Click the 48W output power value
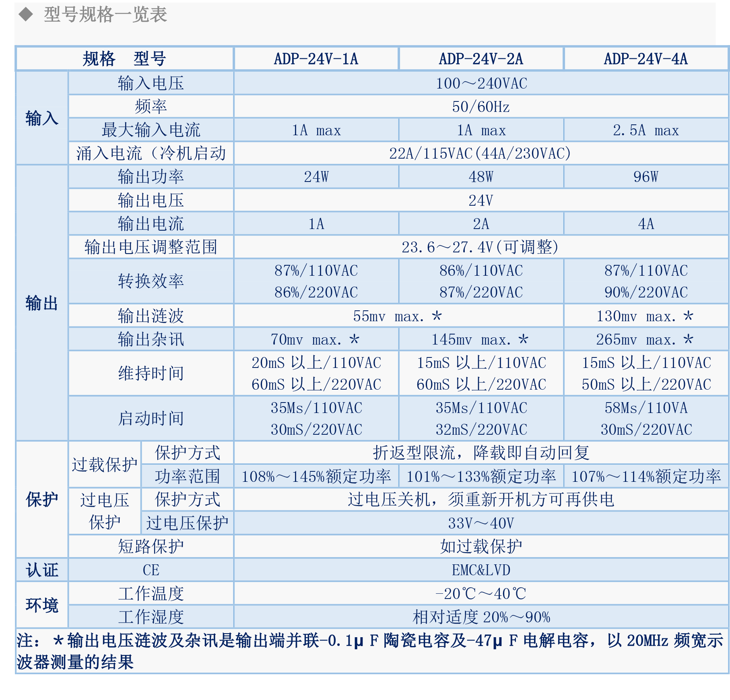 pyautogui.click(x=481, y=177)
